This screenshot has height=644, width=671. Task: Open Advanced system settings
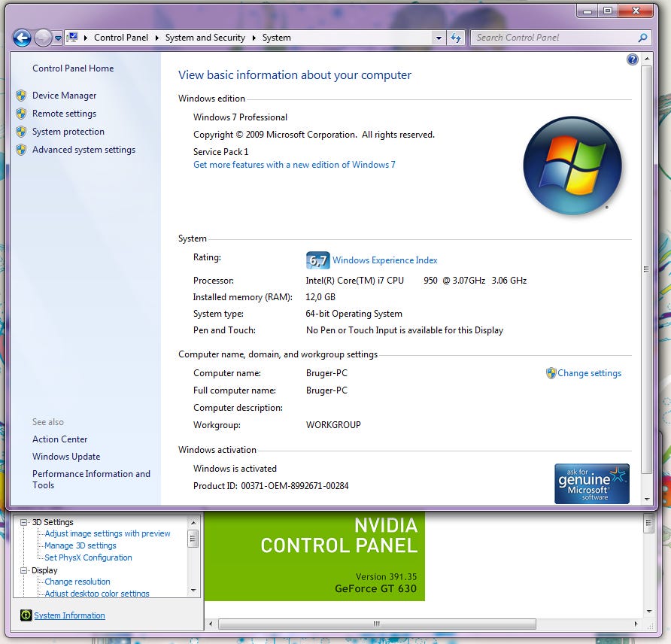84,150
